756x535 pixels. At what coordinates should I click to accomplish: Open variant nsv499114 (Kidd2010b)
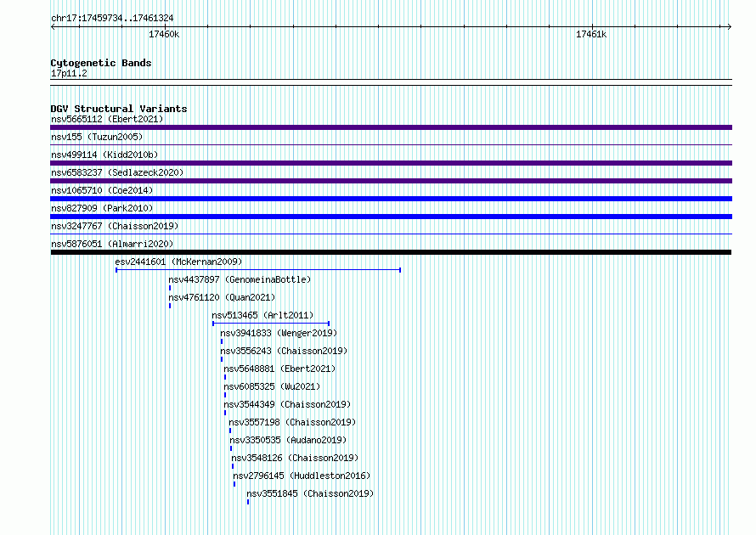click(x=104, y=155)
